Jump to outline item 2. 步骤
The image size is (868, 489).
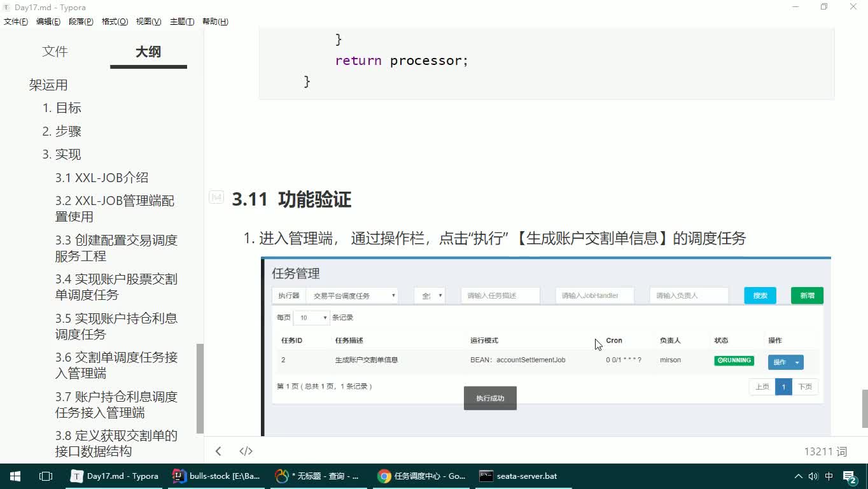click(62, 131)
